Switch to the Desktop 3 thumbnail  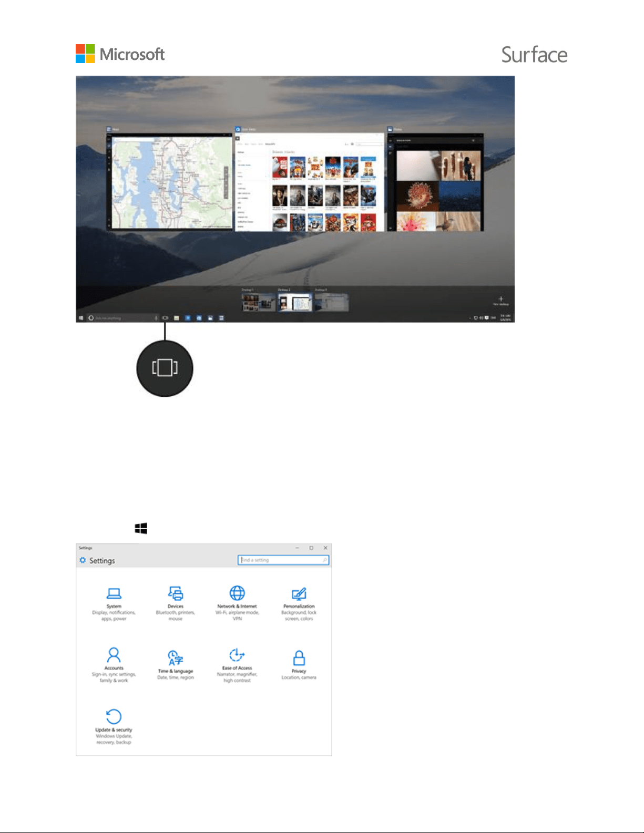click(332, 302)
